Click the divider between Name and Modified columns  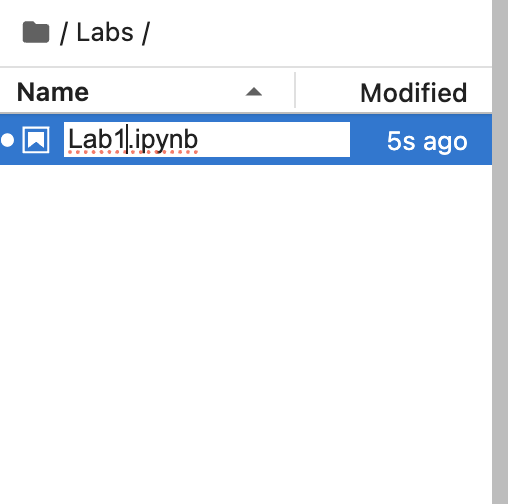(295, 90)
